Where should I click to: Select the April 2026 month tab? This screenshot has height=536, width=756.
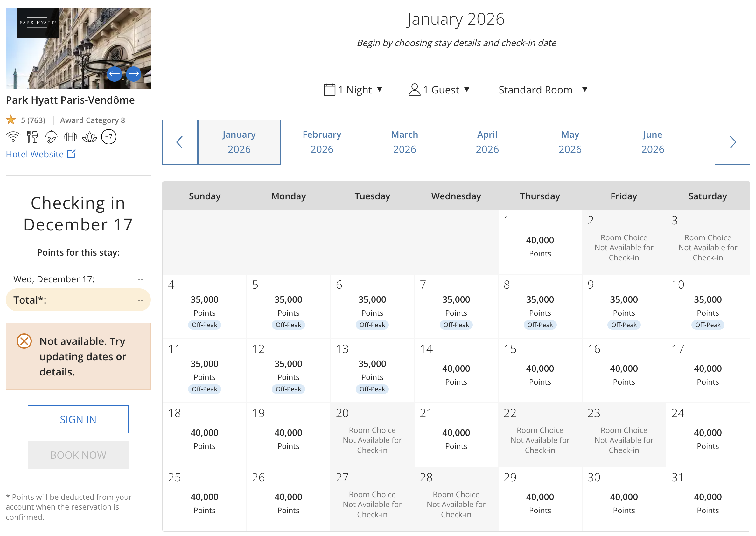click(x=487, y=142)
